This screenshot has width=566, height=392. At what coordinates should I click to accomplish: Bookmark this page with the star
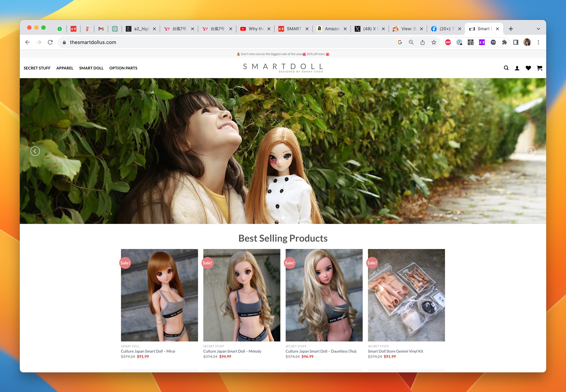(434, 42)
